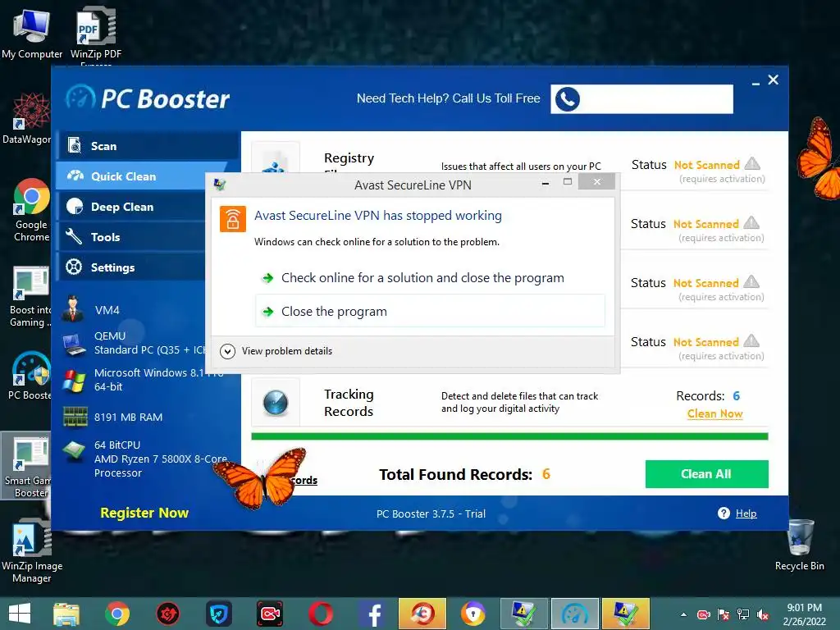Viewport: 840px width, 630px height.
Task: Open My Computer desktop icon
Action: pos(32,33)
